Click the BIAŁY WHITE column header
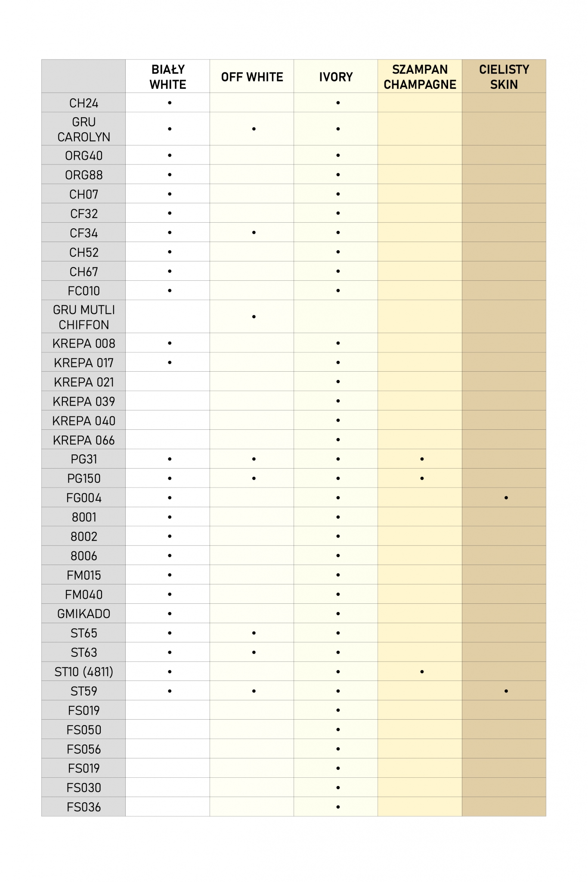Image resolution: width=588 pixels, height=882 pixels. 168,77
